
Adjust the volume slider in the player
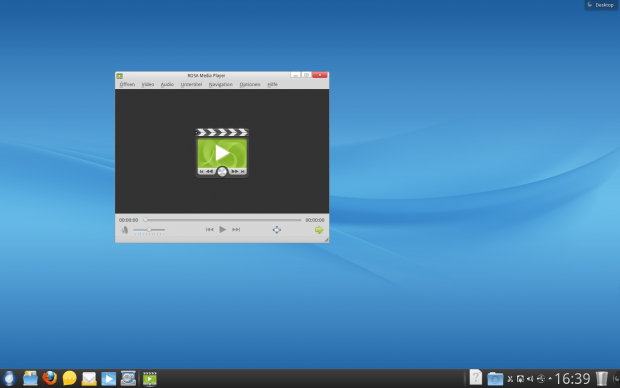(x=149, y=230)
